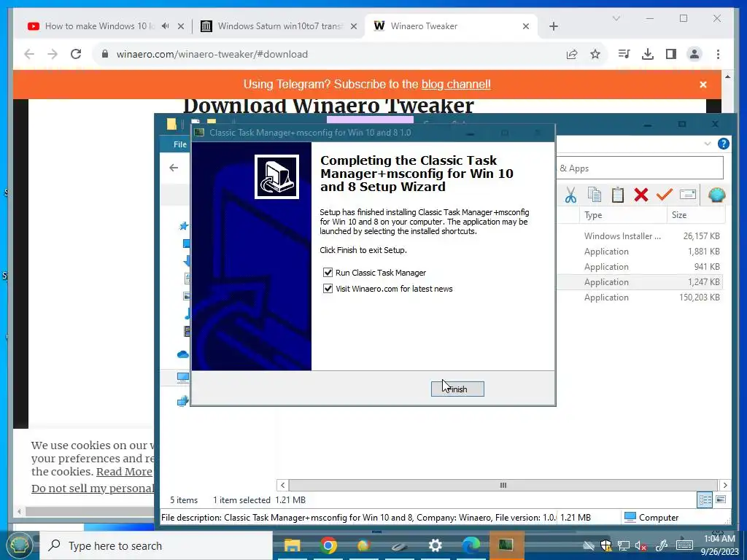747x560 pixels.
Task: Close the Windows Saturn tab
Action: (x=354, y=26)
